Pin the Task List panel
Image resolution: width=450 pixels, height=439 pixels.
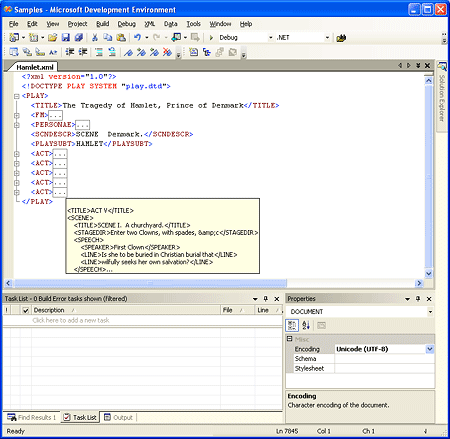pyautogui.click(x=266, y=299)
